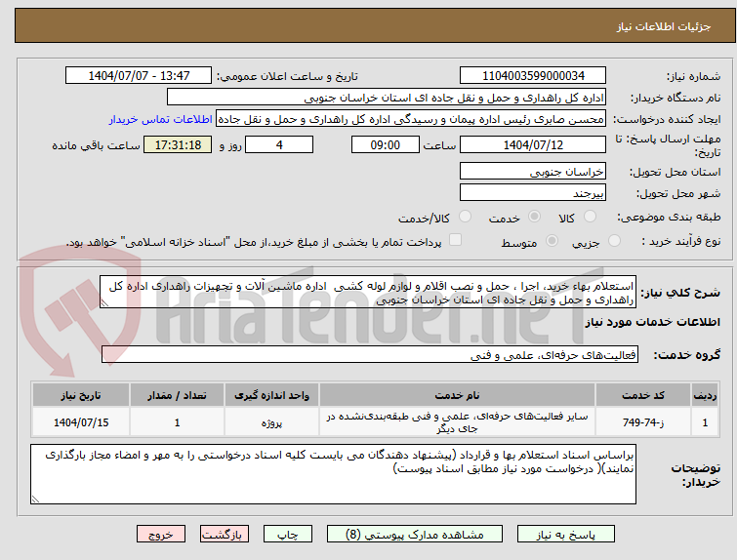Click the ردیف column header
Image resolution: width=737 pixels, height=560 pixels.
pos(705,395)
